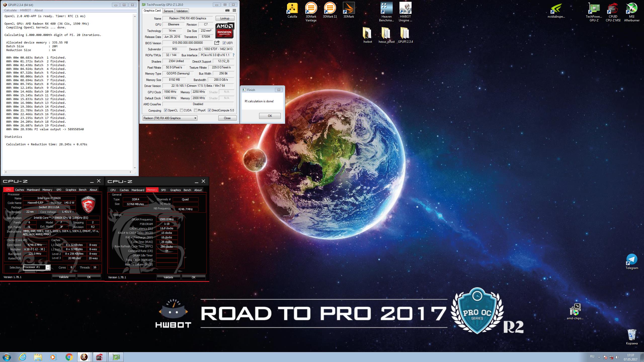Open the Catzilla desktop shortcut

292,11
